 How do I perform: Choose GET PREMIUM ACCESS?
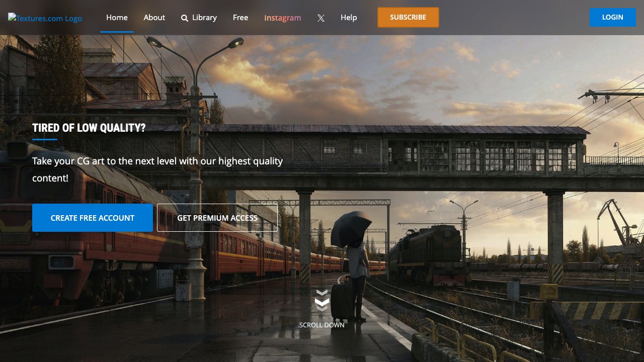pyautogui.click(x=217, y=218)
